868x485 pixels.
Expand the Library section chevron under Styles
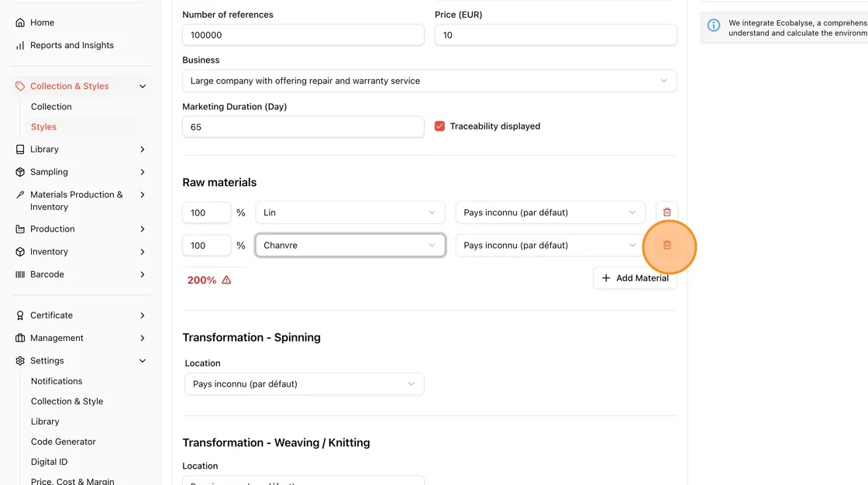coord(143,150)
